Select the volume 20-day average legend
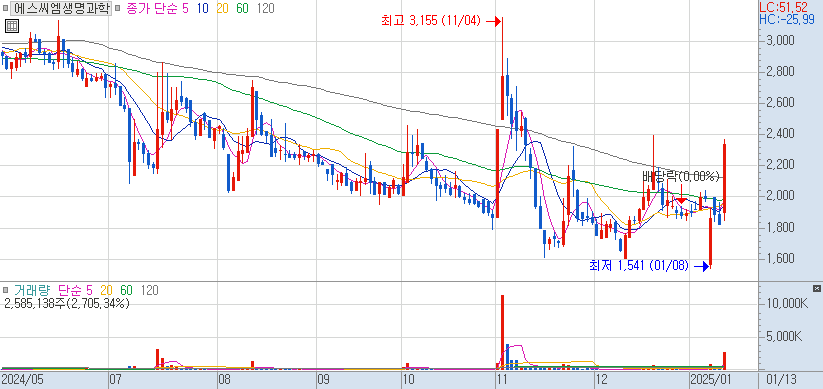The image size is (823, 389). 107,289
